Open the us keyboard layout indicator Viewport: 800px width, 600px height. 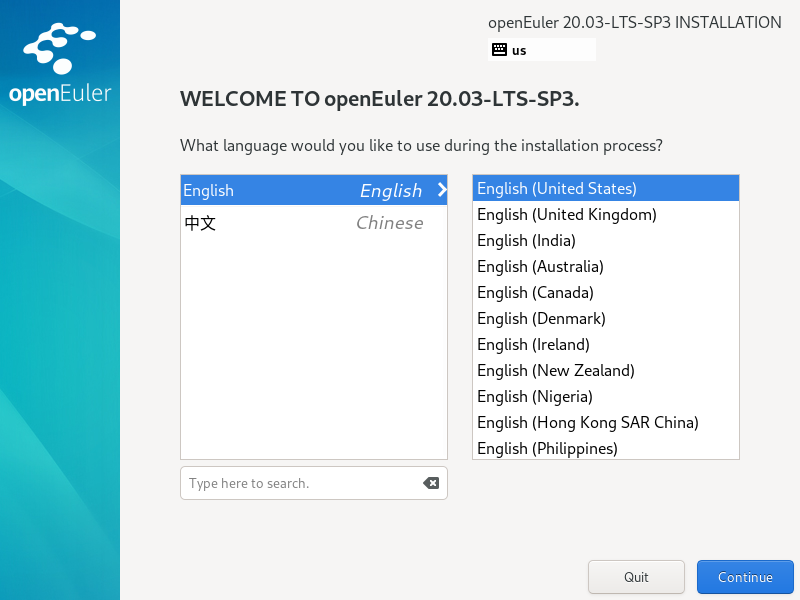542,49
